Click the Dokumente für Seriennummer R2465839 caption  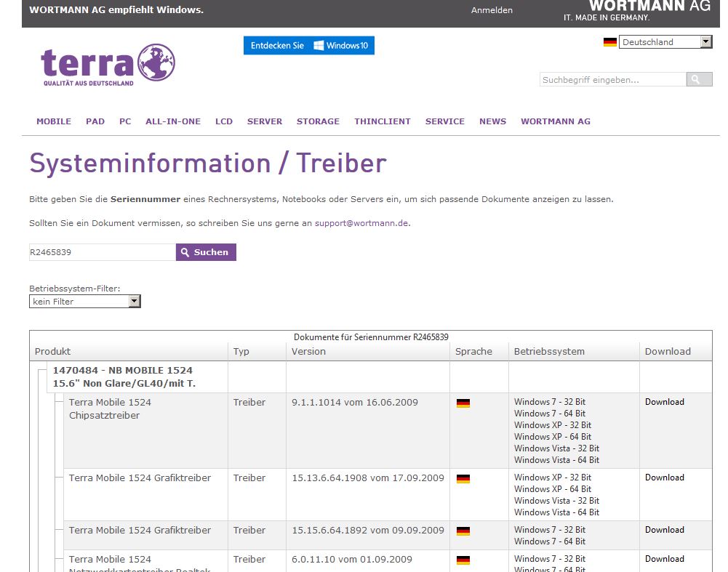[x=371, y=337]
